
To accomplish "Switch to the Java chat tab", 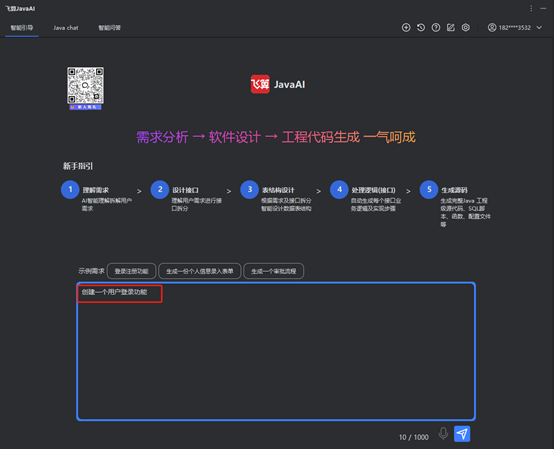I will click(66, 28).
